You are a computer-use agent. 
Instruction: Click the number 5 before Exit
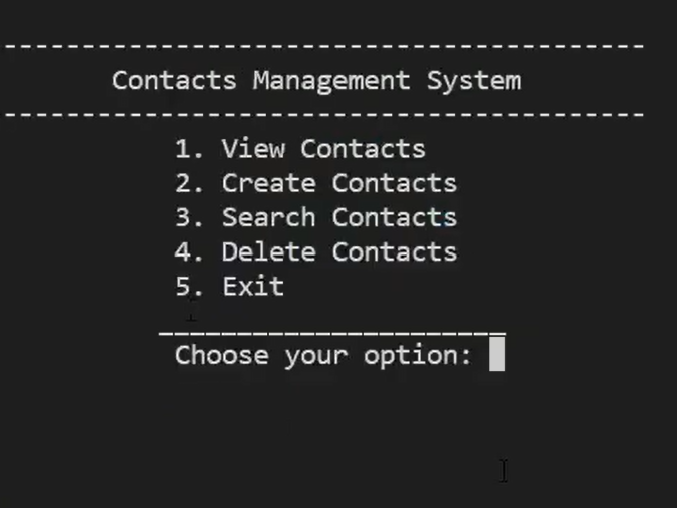(x=183, y=287)
